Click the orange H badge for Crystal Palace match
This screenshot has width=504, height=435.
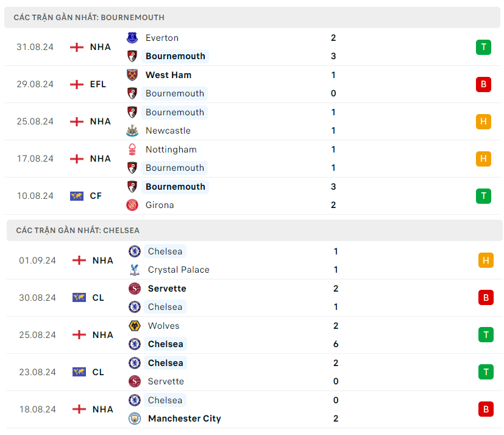(486, 261)
